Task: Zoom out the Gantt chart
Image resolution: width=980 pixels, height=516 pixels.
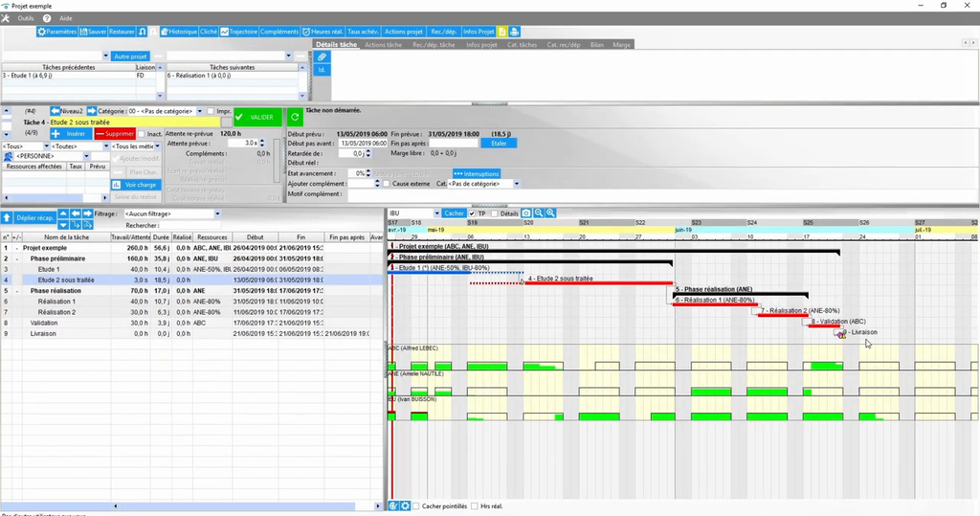Action: click(x=538, y=213)
